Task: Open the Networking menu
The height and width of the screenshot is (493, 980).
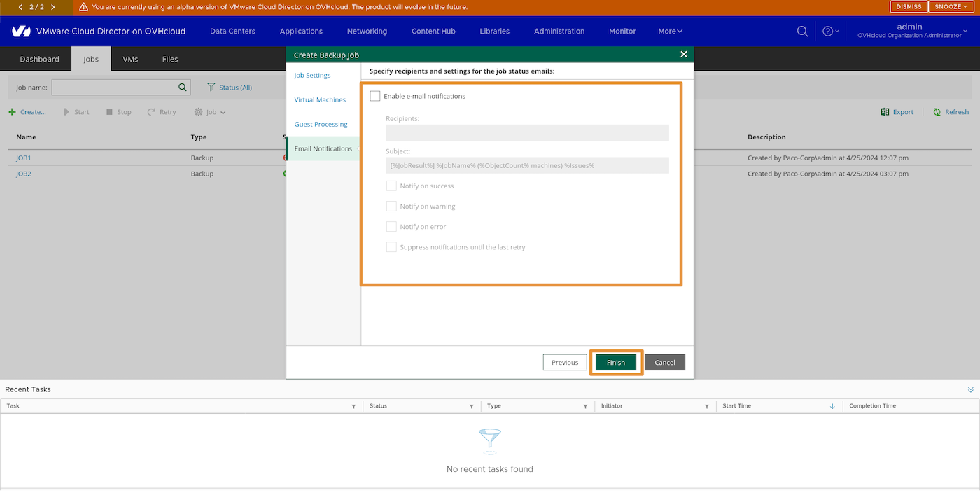Action: click(367, 31)
